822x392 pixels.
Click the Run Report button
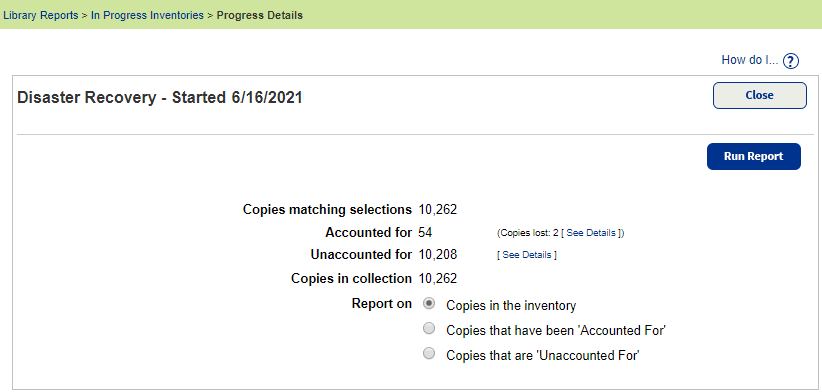[x=754, y=156]
